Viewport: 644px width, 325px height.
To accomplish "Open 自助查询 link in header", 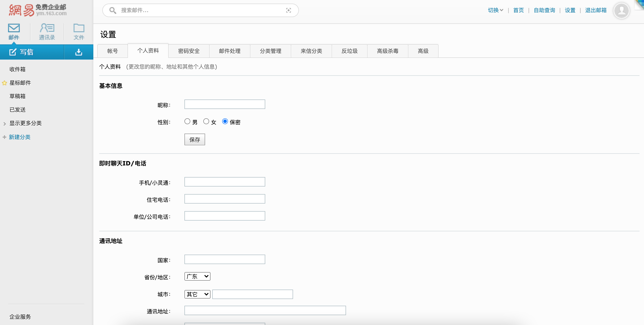I will tap(544, 10).
